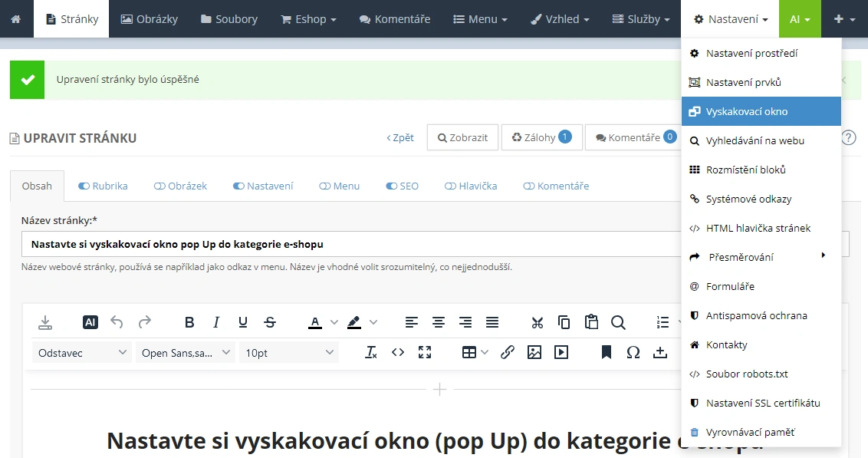Viewport: 868px width, 458px height.
Task: Click the insert image icon in the editor
Action: (x=534, y=352)
